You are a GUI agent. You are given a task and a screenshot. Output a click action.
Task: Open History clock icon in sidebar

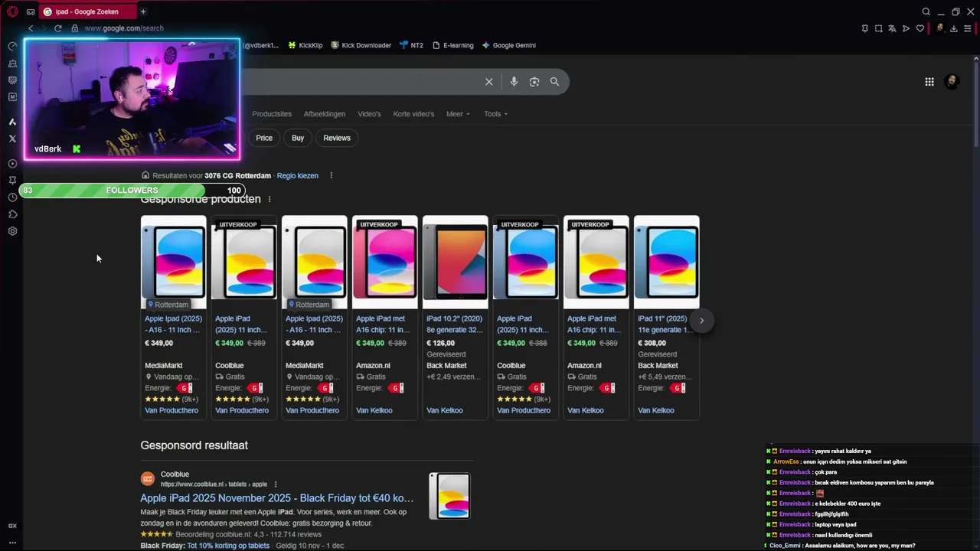12,197
